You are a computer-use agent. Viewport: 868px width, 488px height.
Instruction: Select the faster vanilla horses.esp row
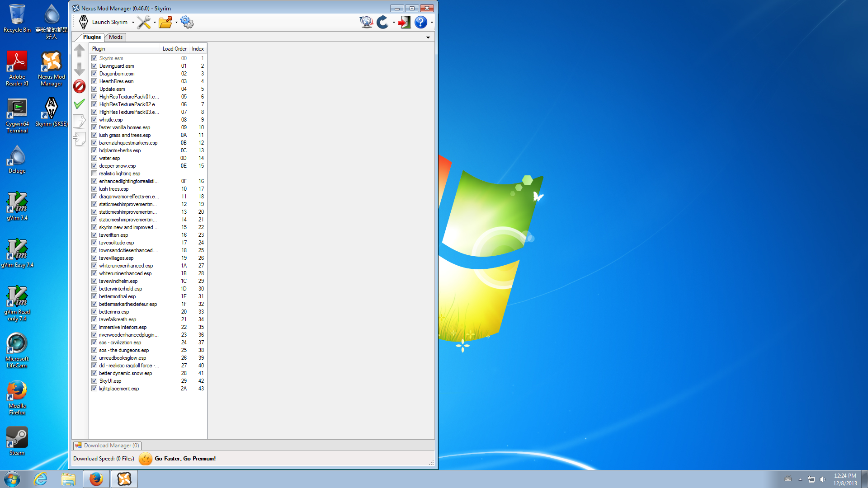pos(148,127)
